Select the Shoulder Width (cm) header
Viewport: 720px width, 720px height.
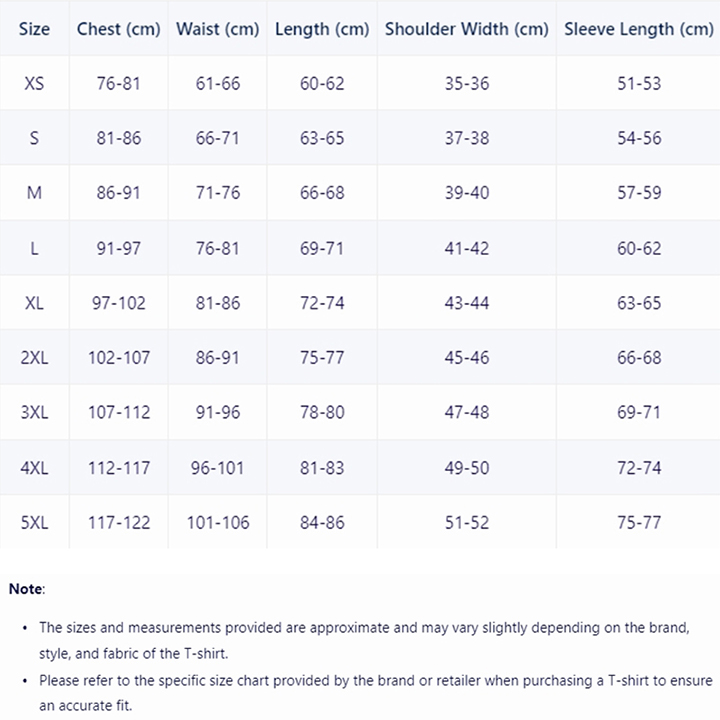[x=466, y=29]
